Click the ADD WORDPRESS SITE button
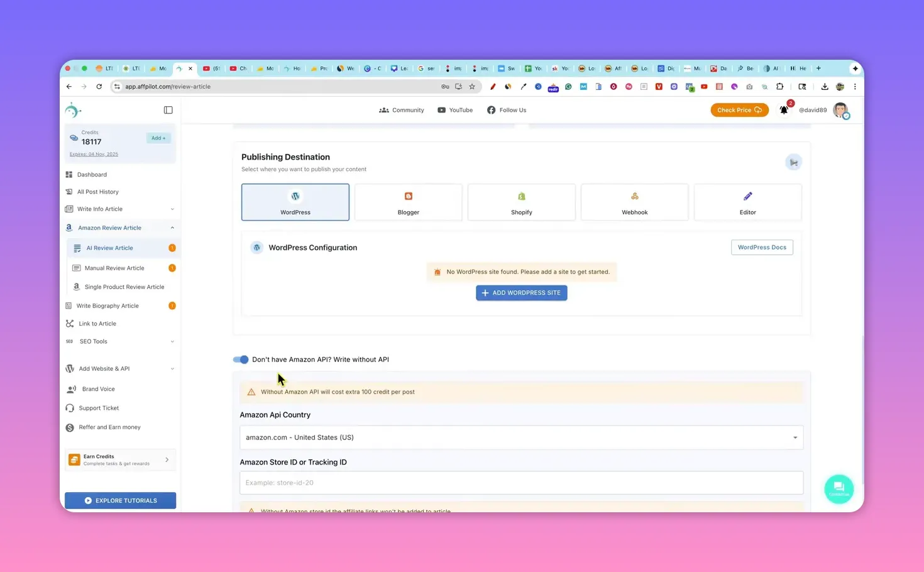 tap(521, 292)
